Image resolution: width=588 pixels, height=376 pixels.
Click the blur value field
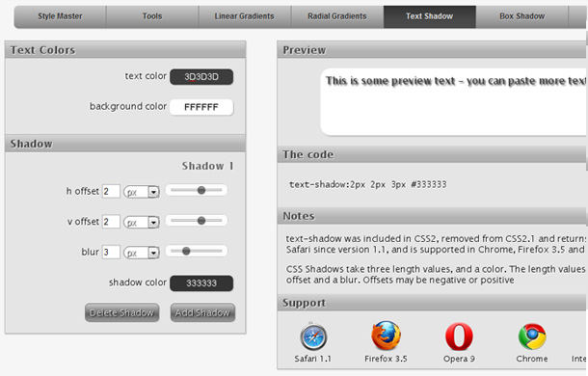111,253
